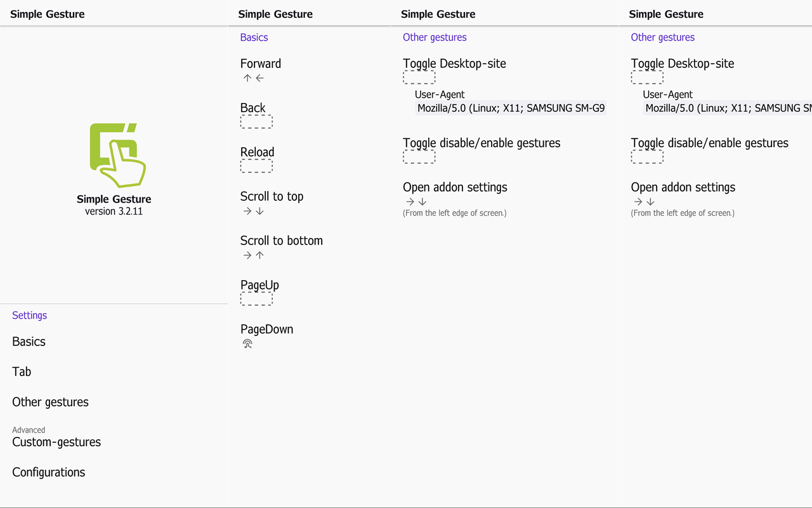Click the left-edge note in the third panel
This screenshot has width=812, height=508.
point(455,213)
